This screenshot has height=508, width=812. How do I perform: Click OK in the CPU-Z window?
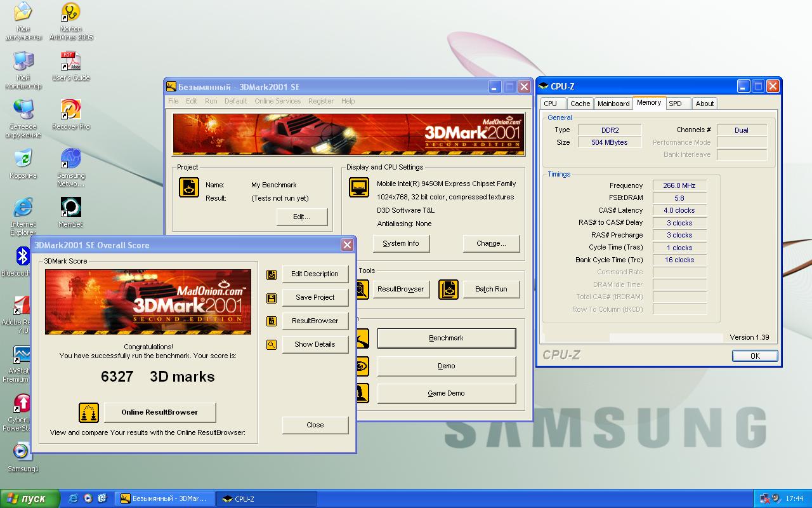click(x=755, y=356)
